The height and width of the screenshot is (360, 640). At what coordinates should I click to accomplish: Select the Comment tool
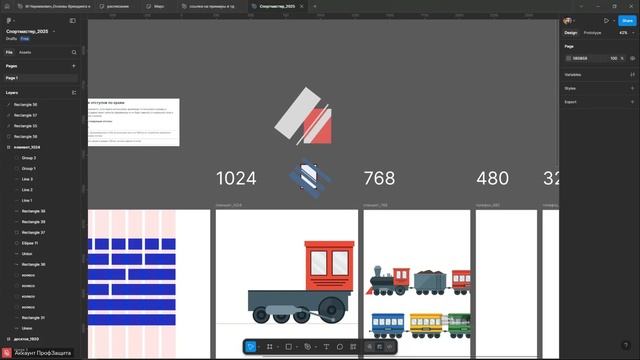tap(340, 347)
